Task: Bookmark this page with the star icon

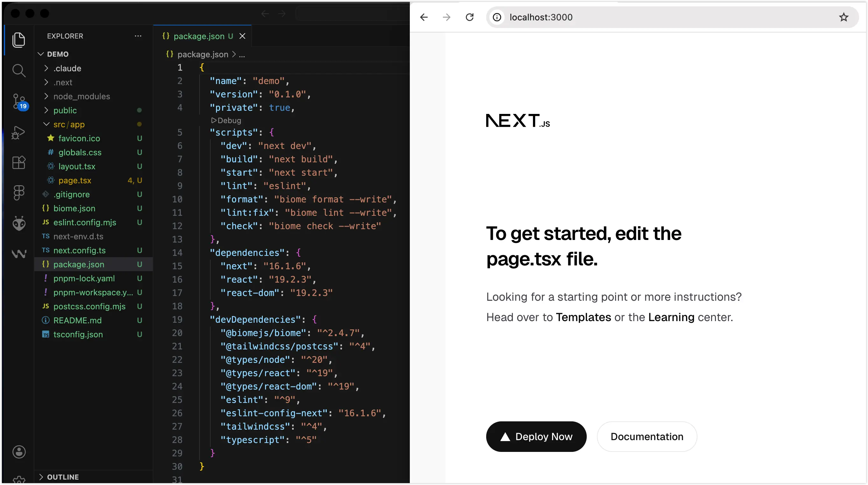Action: [x=843, y=17]
